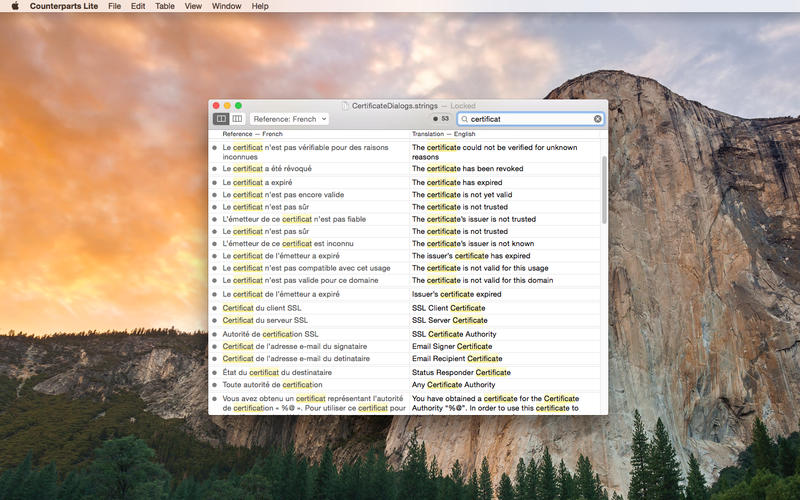Open the File menu

114,6
